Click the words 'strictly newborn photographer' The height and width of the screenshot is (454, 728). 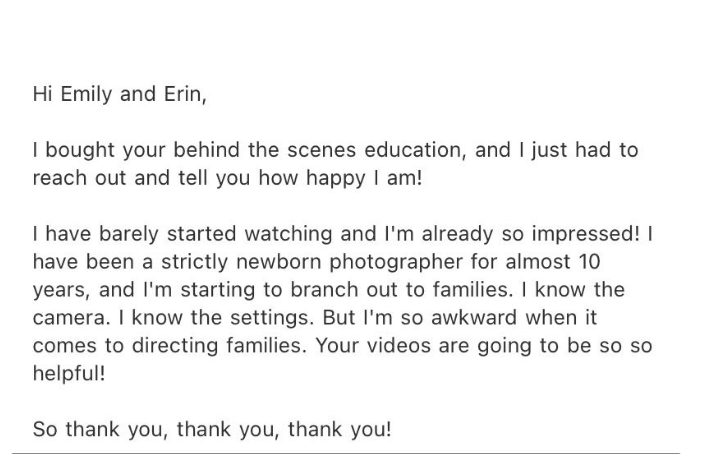pos(312,262)
